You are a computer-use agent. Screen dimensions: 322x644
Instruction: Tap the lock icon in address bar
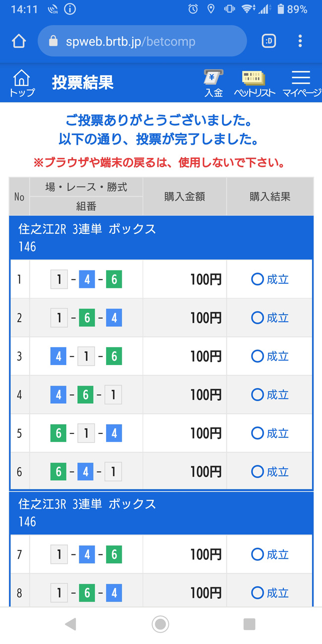pos(54,41)
